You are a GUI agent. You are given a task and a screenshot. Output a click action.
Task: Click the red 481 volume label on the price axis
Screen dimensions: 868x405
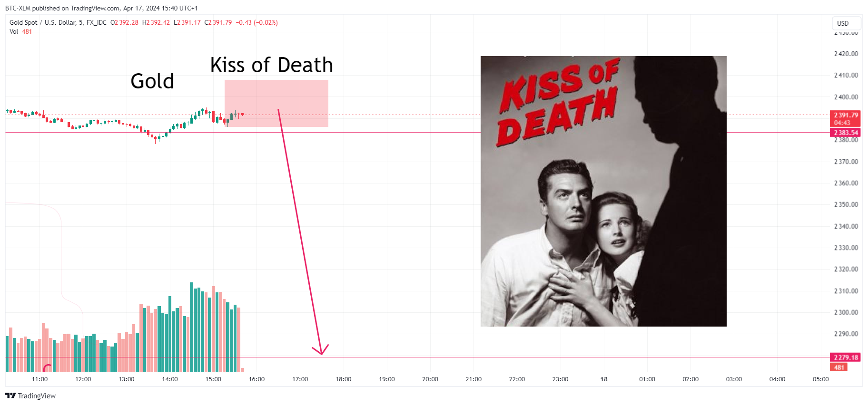[x=839, y=367]
